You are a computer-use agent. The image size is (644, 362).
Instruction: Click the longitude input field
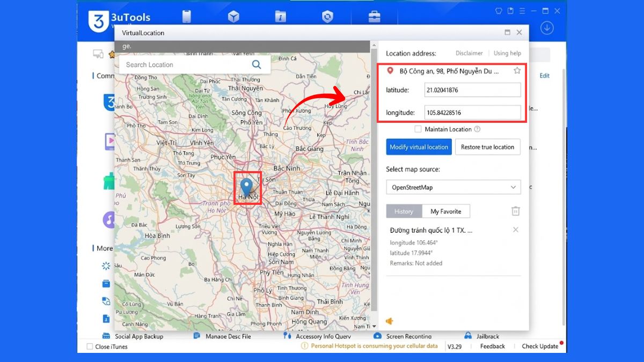tap(472, 113)
